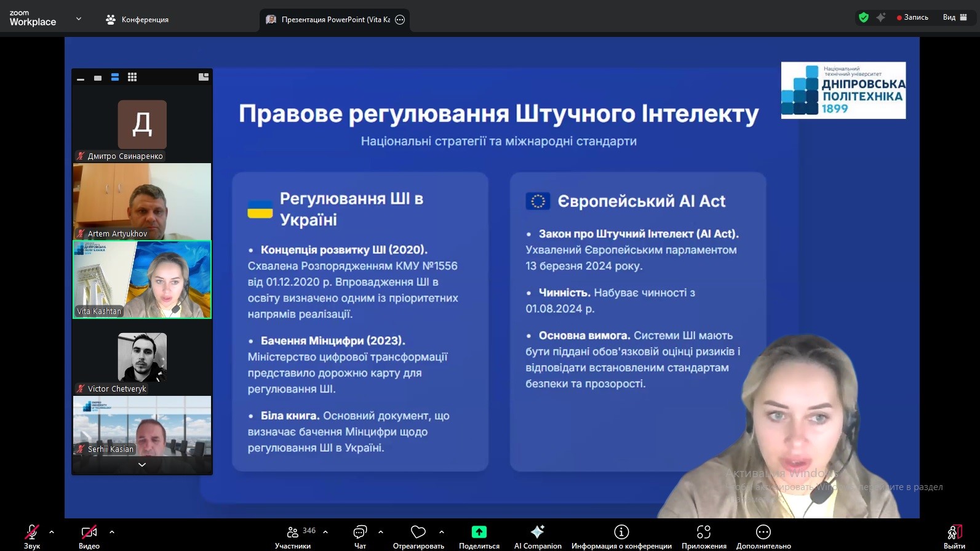Open the Участники participants panel
Viewport: 980px width, 551px height.
[x=293, y=533]
